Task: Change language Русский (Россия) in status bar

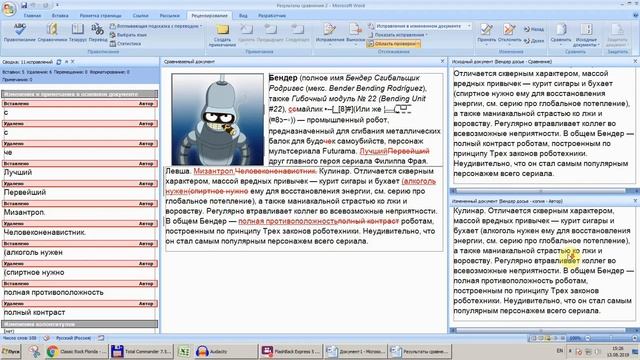Action: point(73,338)
